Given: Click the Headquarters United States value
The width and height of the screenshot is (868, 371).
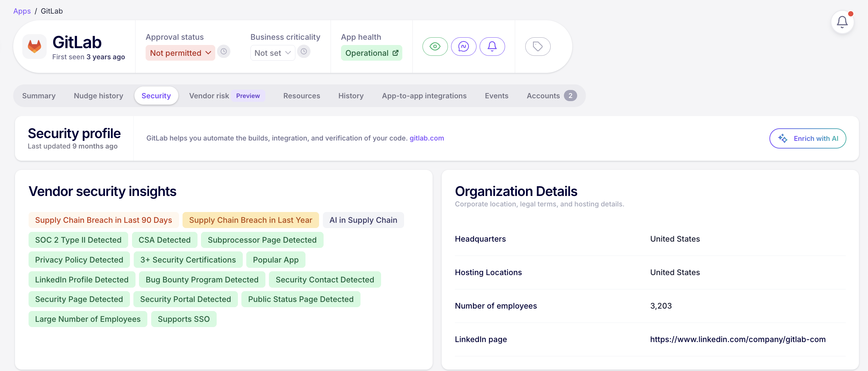Looking at the screenshot, I should (x=675, y=239).
